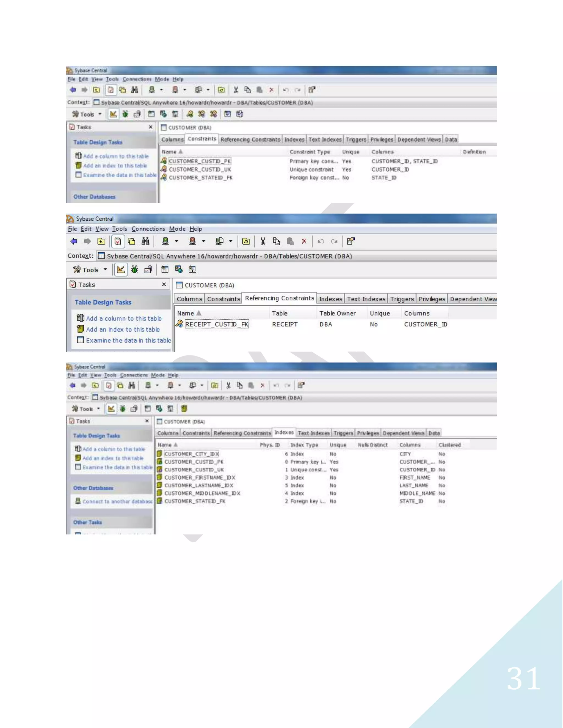Click Forward arrow in middle window toolbar
This screenshot has height=728, width=563.
click(87, 241)
